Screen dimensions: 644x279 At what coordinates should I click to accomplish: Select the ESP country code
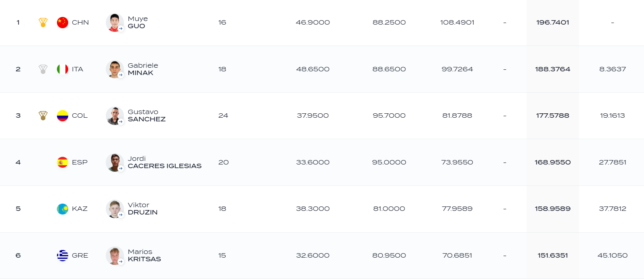pos(80,162)
